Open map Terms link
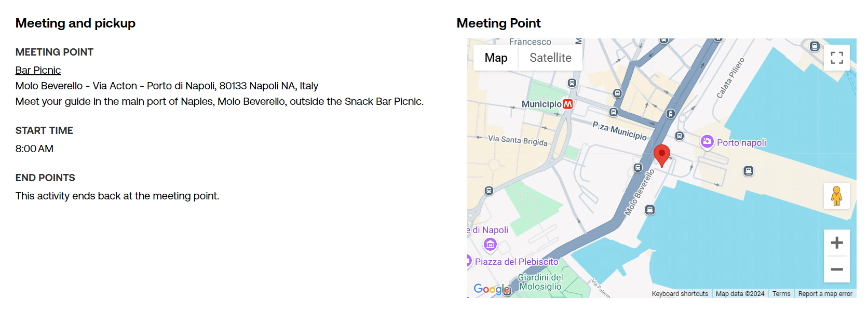The image size is (868, 310). point(781,294)
